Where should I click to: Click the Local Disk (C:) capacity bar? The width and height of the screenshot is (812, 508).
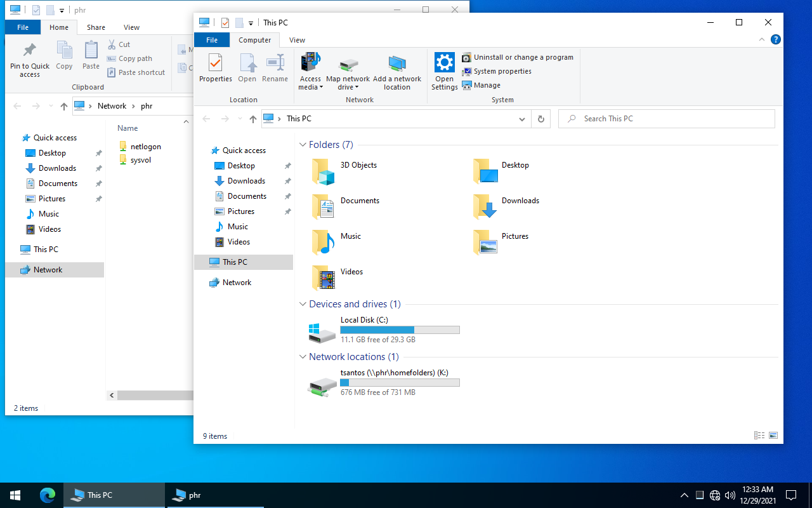400,330
